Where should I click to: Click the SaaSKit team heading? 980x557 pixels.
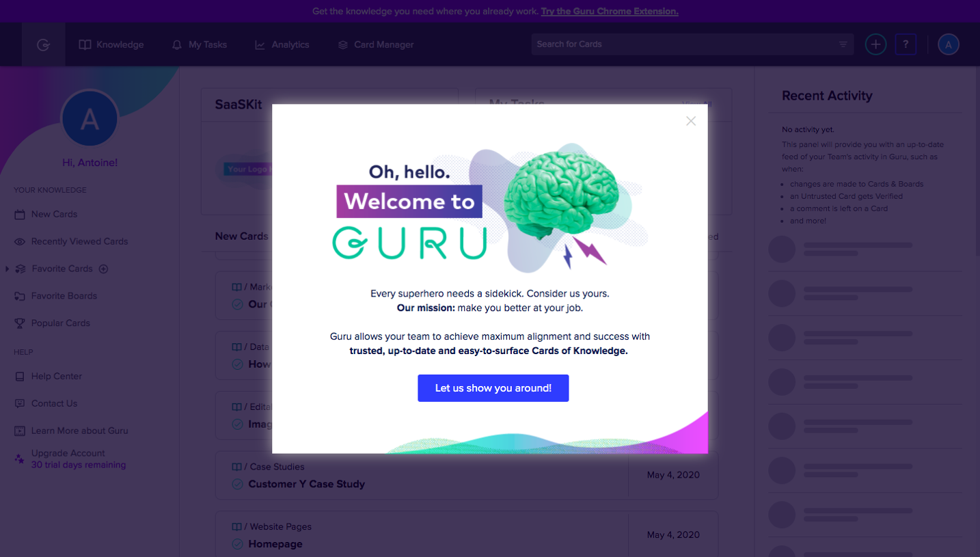[239, 105]
